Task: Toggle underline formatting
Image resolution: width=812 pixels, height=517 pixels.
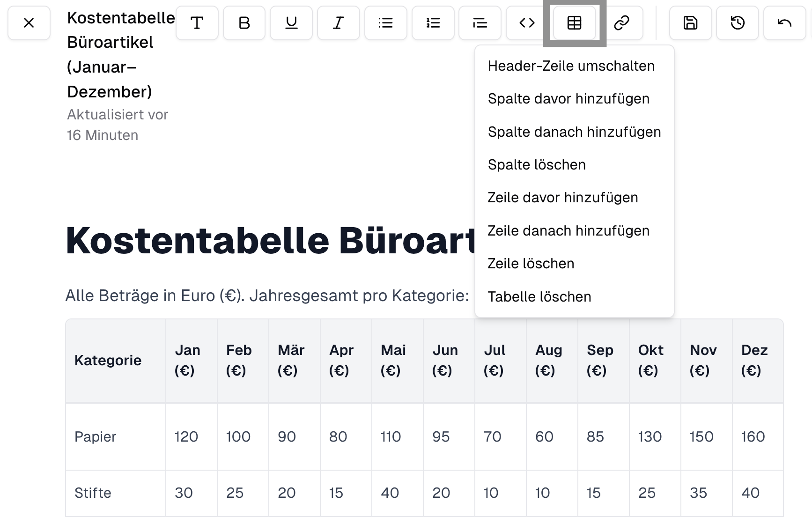Action: pyautogui.click(x=291, y=22)
